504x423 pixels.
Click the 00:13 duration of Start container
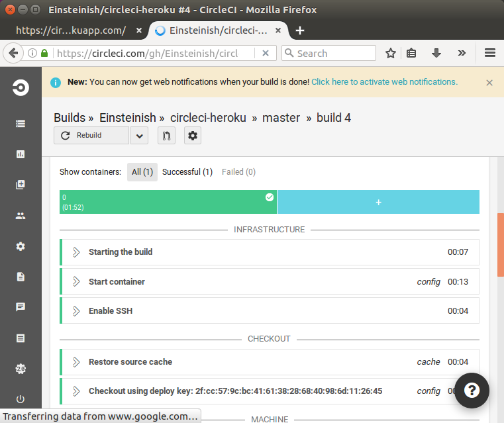tap(458, 282)
